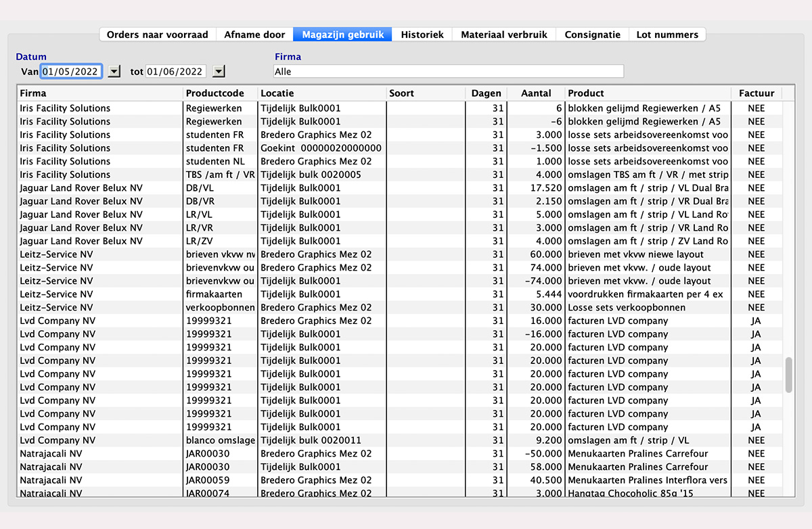
Task: Click 'Menukaarten Pralines Interflora vers' product cell
Action: [x=648, y=480]
